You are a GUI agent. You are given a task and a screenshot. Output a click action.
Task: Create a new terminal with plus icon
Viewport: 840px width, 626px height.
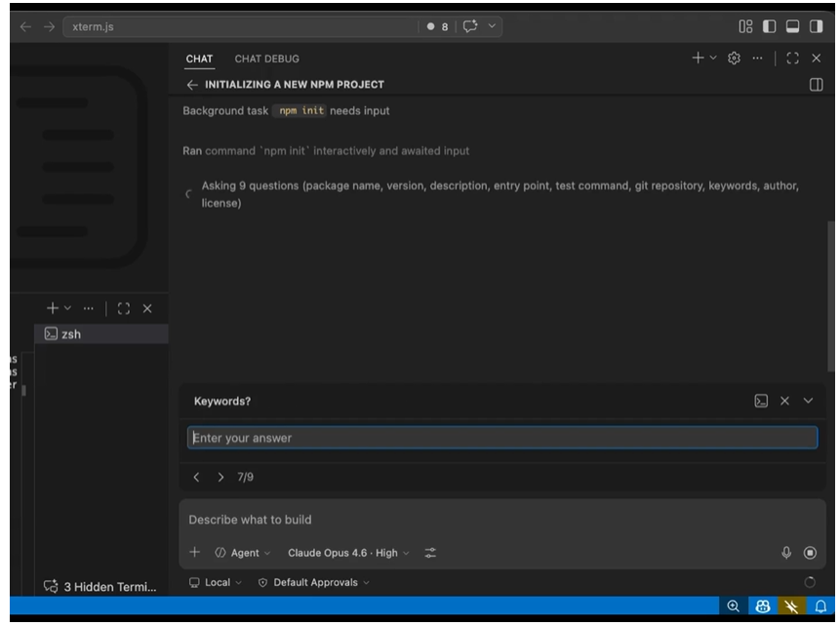[52, 308]
